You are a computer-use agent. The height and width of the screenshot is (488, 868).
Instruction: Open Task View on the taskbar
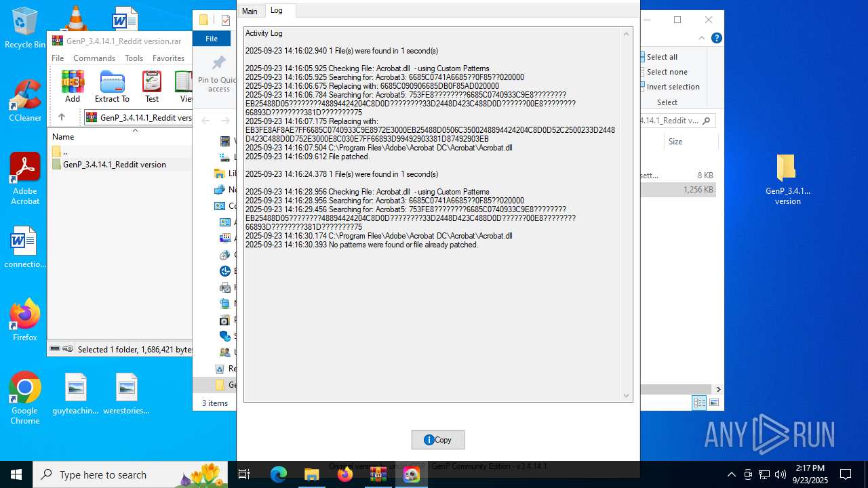(245, 474)
